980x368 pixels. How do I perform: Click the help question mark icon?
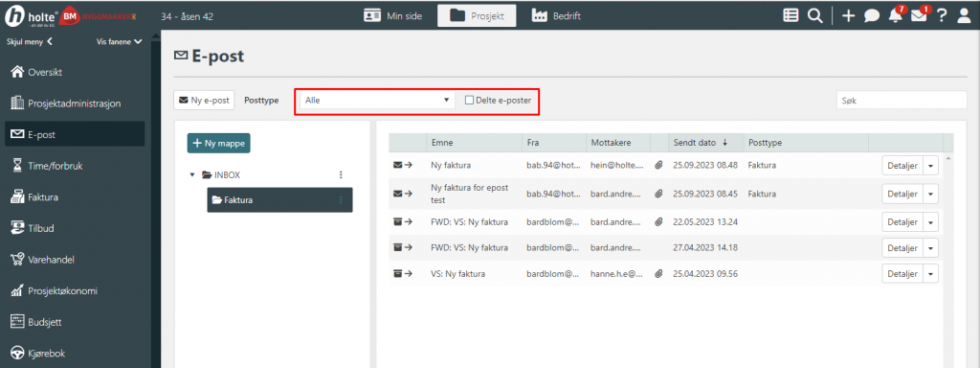pyautogui.click(x=942, y=16)
